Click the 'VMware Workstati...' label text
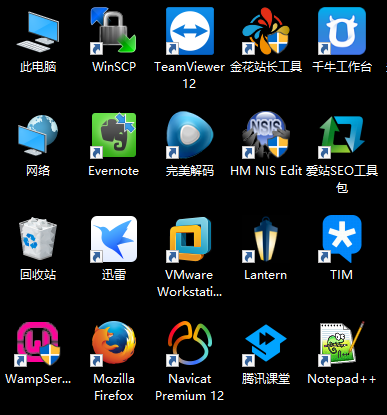Viewport: 387px width, 415px height. [189, 283]
